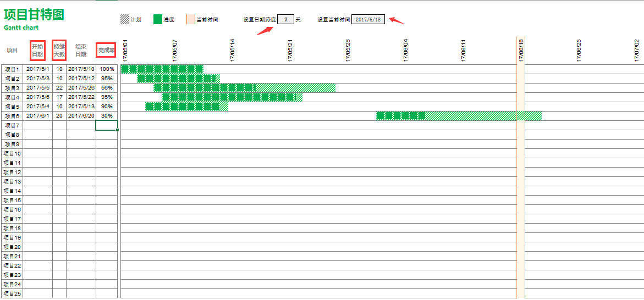Click the 17/05/07 timeline date label

coord(174,51)
